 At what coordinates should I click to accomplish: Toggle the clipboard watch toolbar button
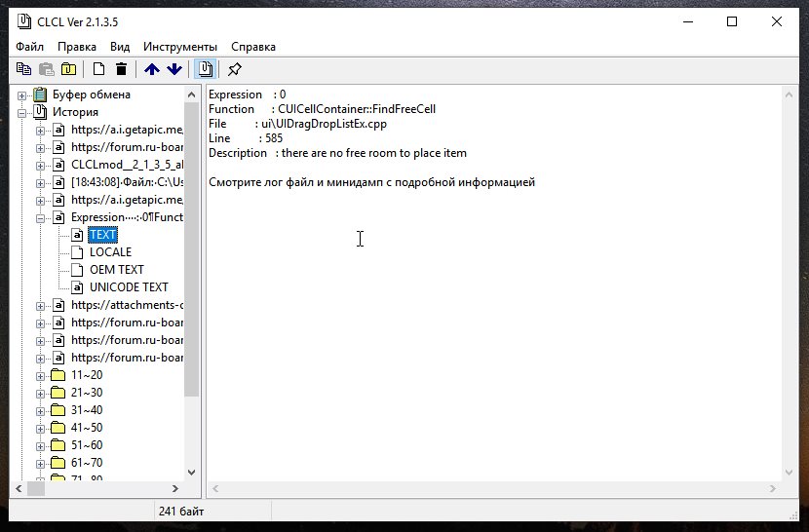tap(205, 69)
